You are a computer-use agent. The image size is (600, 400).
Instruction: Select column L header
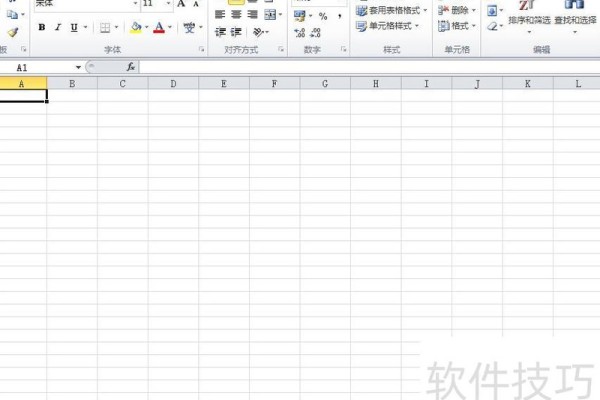pyautogui.click(x=577, y=83)
